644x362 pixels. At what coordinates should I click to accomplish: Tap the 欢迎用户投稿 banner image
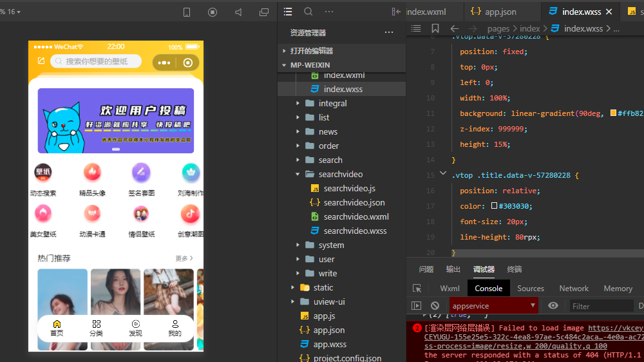coord(116,121)
